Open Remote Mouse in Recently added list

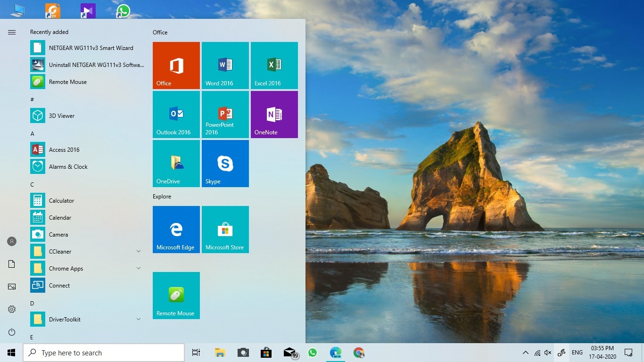pos(87,82)
